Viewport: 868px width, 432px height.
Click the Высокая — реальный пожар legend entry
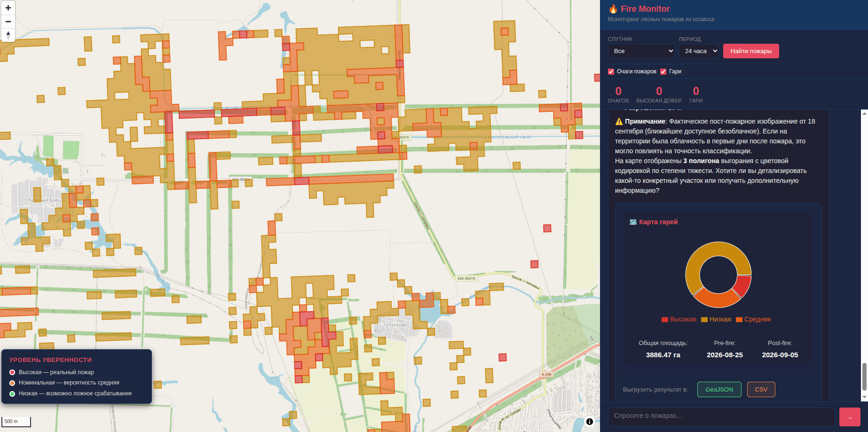(52, 372)
